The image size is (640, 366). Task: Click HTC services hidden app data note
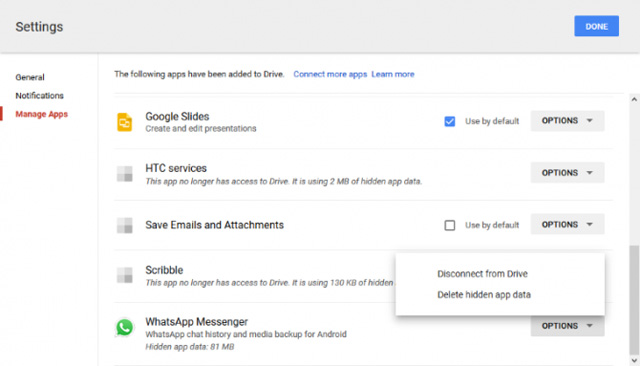point(283,181)
